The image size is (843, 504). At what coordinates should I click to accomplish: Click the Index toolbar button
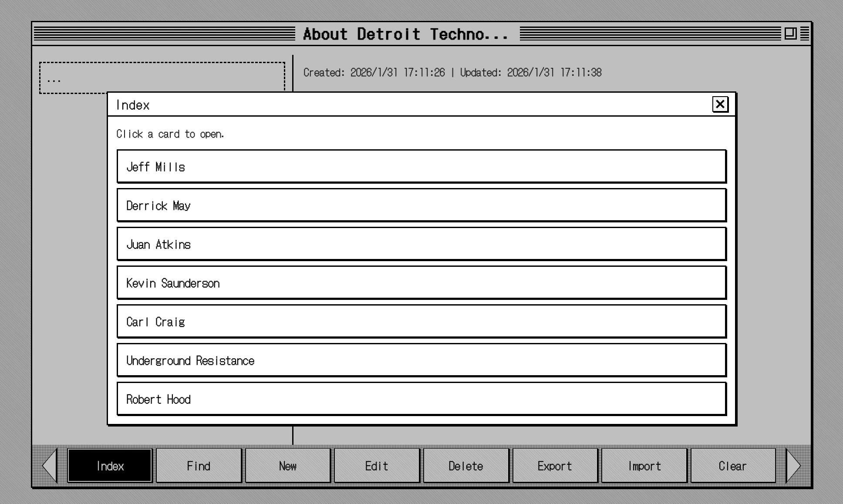[x=110, y=466]
